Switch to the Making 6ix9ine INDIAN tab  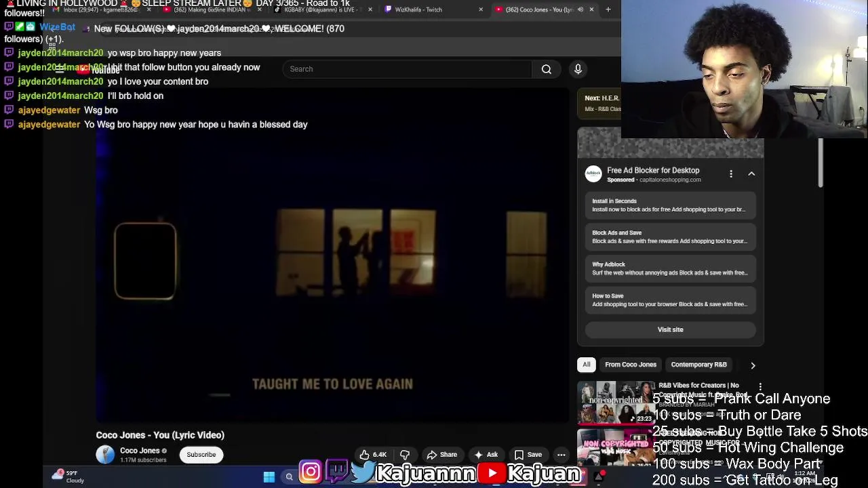(x=212, y=9)
